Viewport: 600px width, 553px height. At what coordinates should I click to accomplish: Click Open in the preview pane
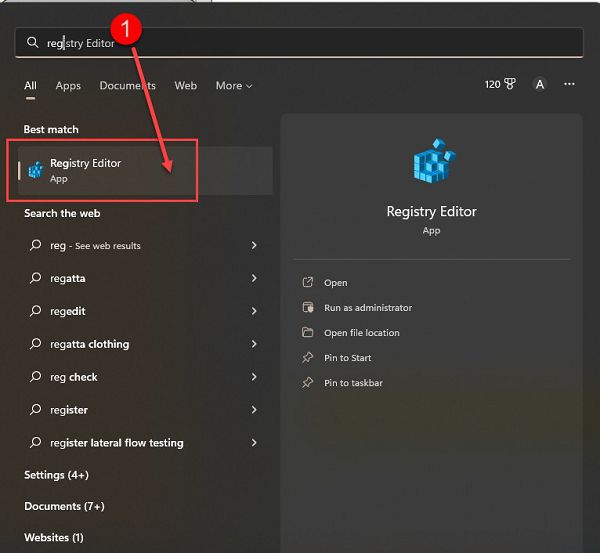point(336,283)
